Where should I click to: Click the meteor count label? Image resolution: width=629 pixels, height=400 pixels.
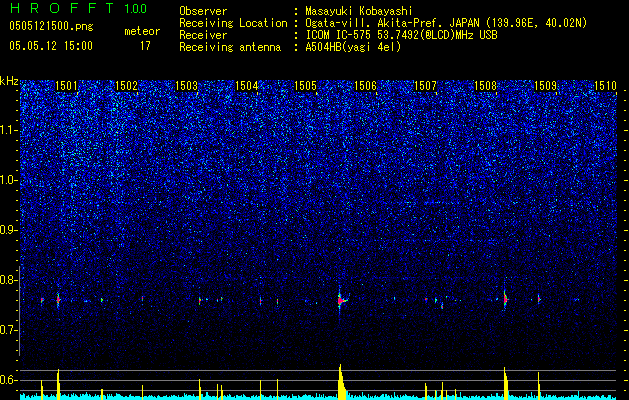[142, 31]
